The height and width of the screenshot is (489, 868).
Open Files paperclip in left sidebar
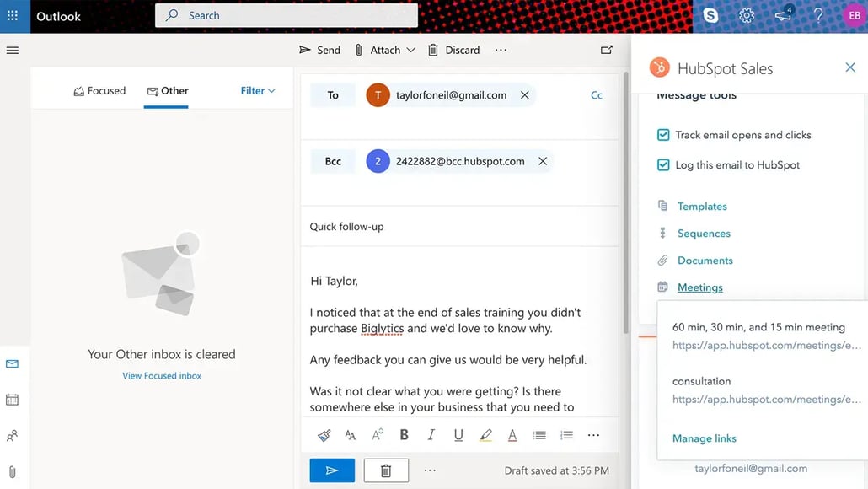click(12, 472)
